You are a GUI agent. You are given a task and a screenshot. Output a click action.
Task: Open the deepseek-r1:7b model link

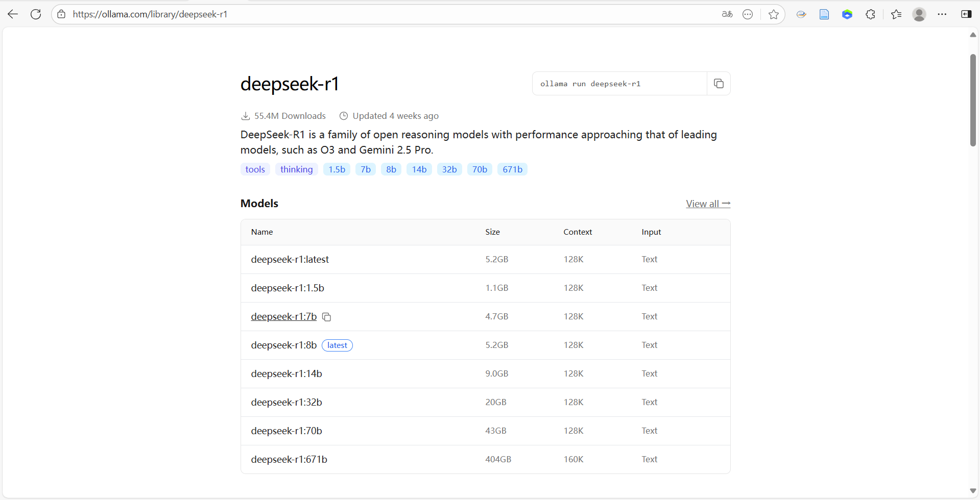click(284, 316)
